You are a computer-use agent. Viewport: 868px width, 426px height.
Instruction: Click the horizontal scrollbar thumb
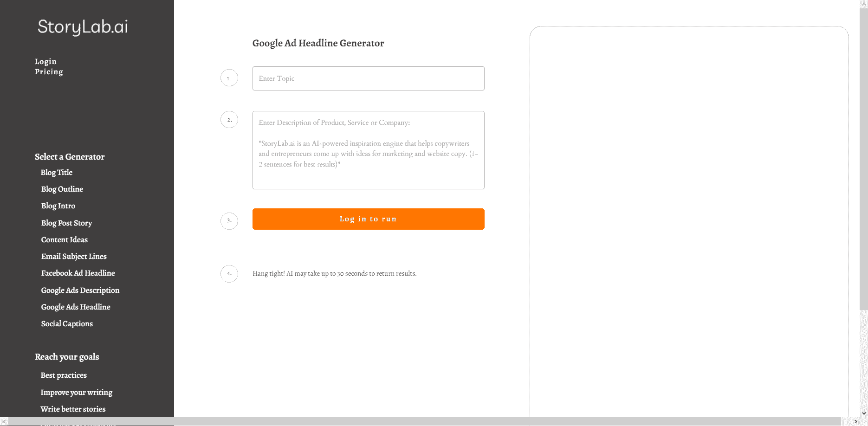[x=425, y=421]
